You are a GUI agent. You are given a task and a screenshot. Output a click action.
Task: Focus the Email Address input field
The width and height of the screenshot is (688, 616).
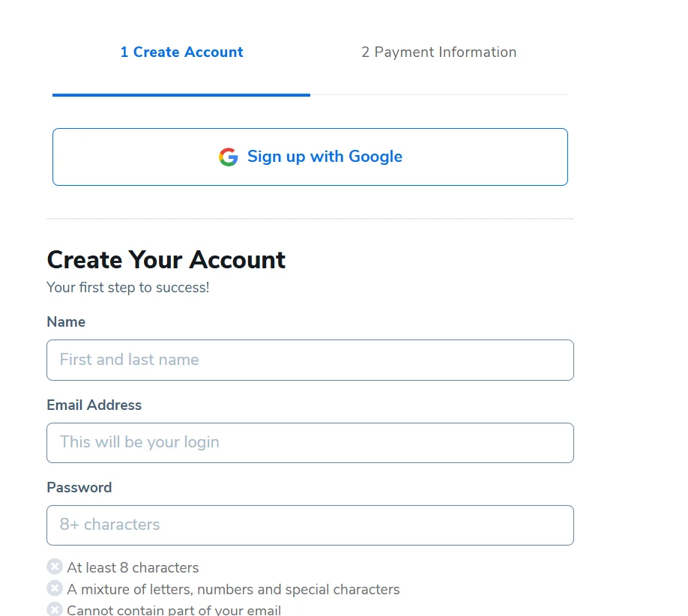[310, 442]
